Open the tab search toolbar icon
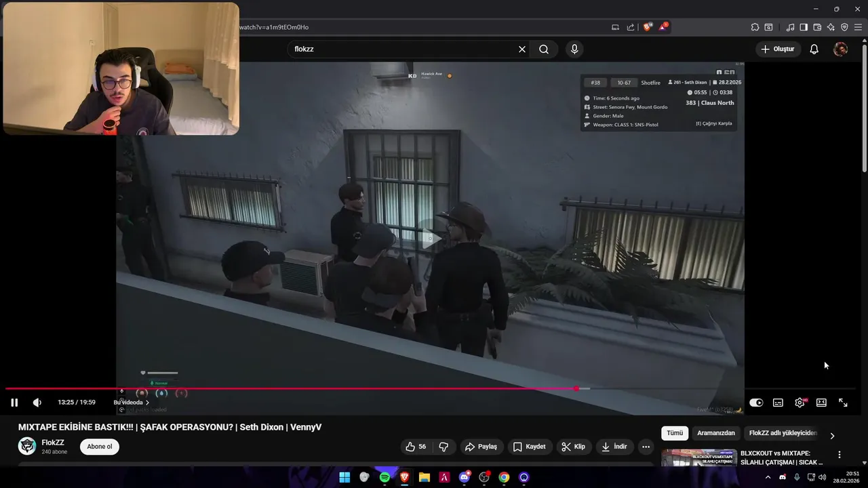Image resolution: width=868 pixels, height=488 pixels. tap(768, 27)
